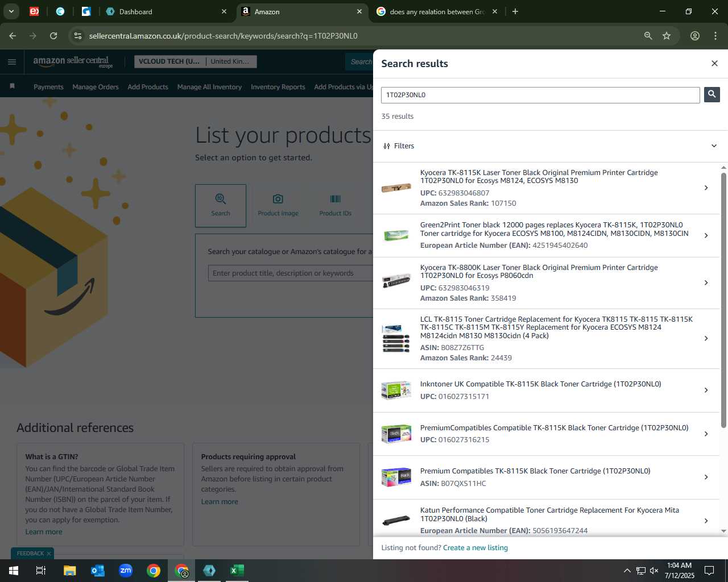The width and height of the screenshot is (728, 582).
Task: Open PremiumCompatibles Compatible TK-8115K result chevron
Action: click(706, 434)
